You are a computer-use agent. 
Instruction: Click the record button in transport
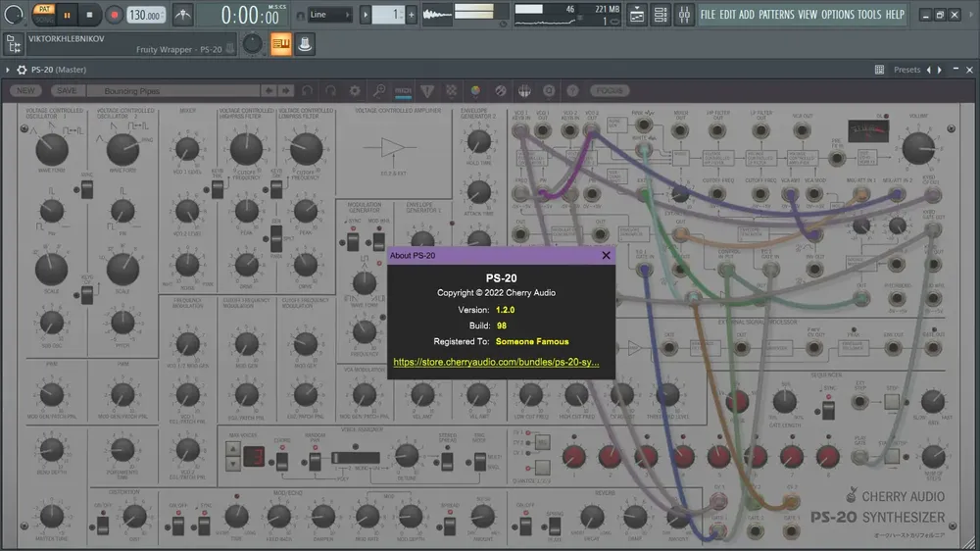(114, 15)
